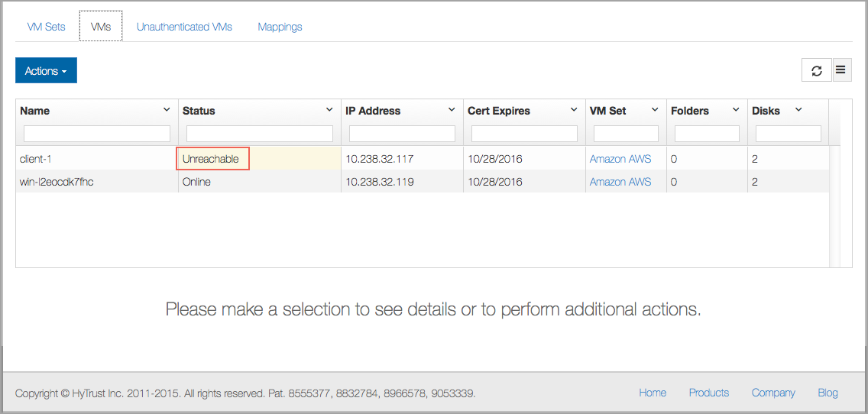Go to the Mappings tab
The image size is (868, 414).
point(280,27)
